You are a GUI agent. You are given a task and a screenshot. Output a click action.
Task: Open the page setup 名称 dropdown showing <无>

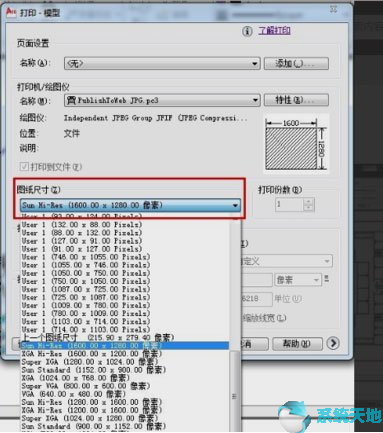point(162,63)
